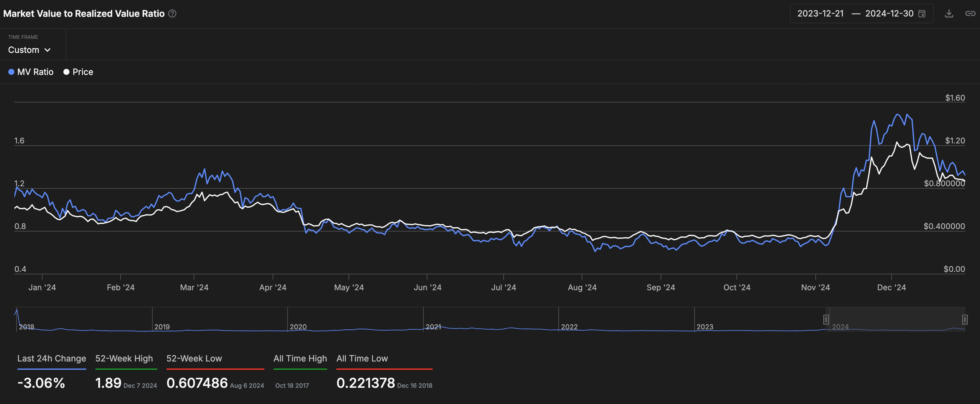Image resolution: width=980 pixels, height=404 pixels.
Task: Download the chart data
Action: click(x=949, y=14)
